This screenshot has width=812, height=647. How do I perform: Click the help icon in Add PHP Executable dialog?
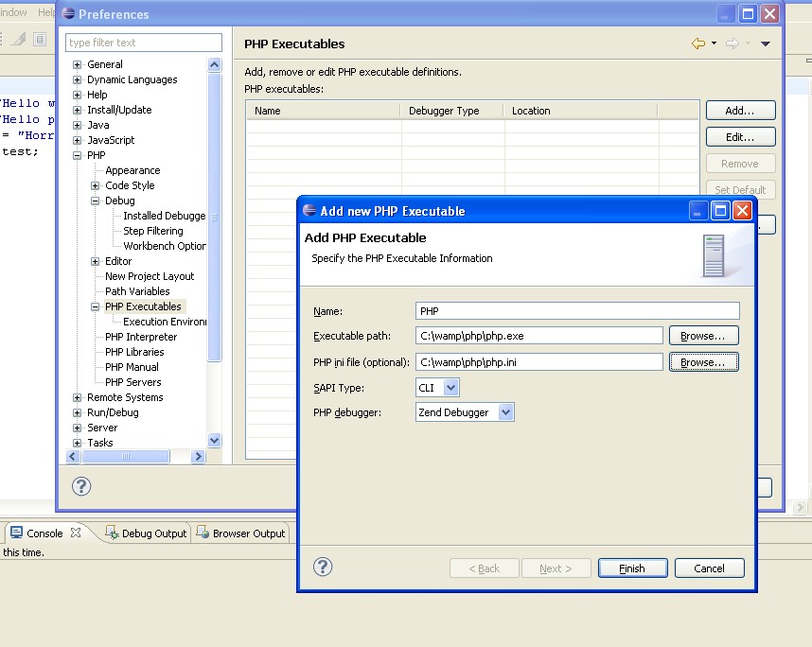pos(323,567)
